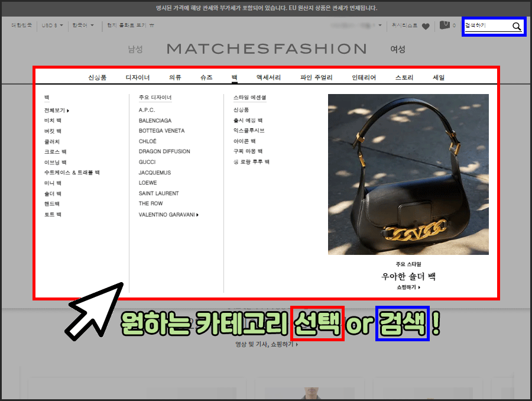Click the search magnifier icon
532x401 pixels.
(x=517, y=26)
